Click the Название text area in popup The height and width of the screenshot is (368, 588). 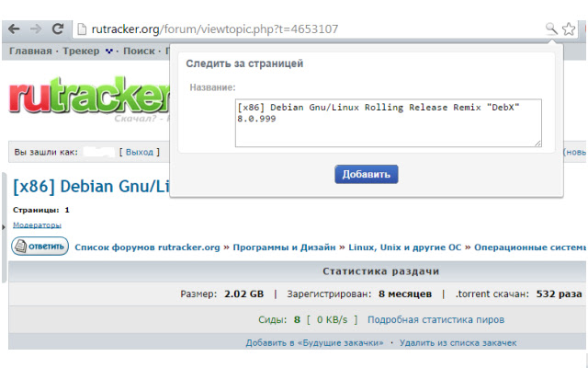(388, 122)
